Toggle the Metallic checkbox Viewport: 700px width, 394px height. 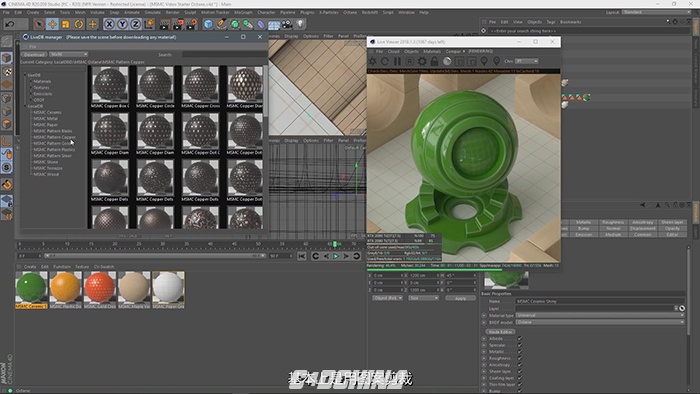520,352
